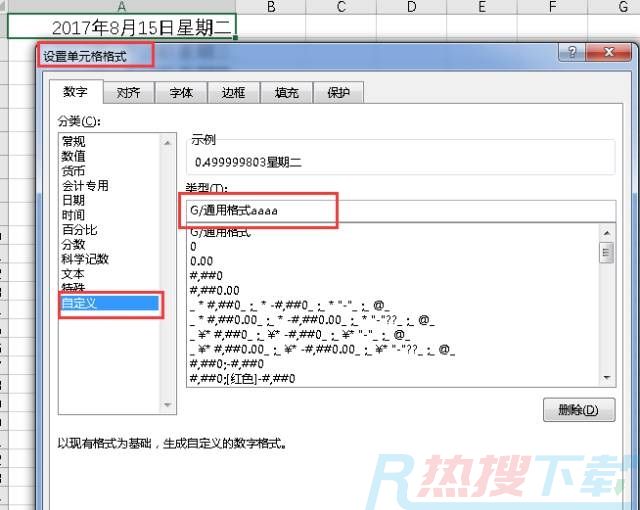Select column A header
640x510 pixels.
pyautogui.click(x=122, y=7)
